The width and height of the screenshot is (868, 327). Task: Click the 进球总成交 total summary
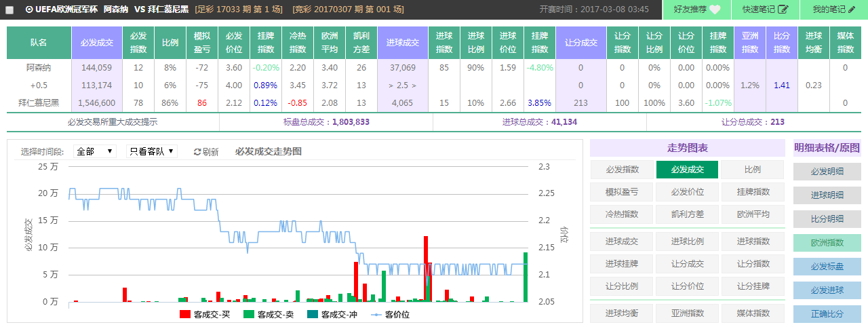[x=540, y=122]
